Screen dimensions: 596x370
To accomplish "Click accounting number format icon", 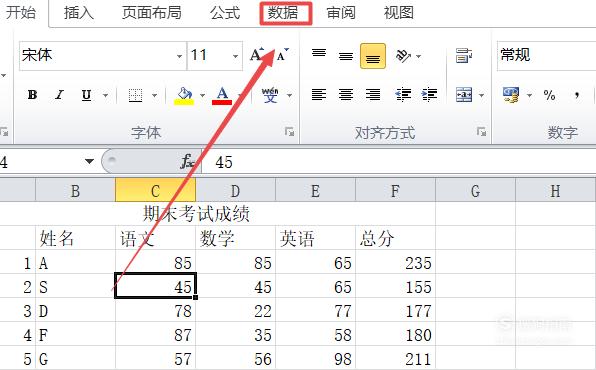I will pos(511,95).
